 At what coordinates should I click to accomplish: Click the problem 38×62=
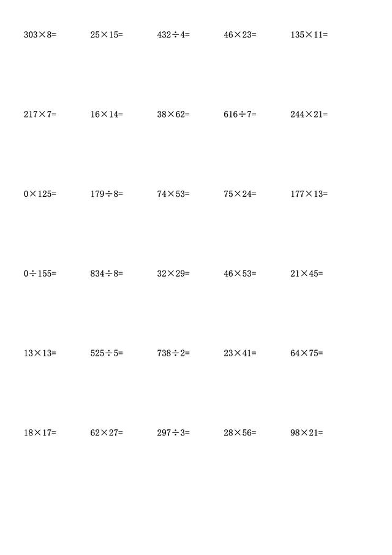(x=173, y=114)
